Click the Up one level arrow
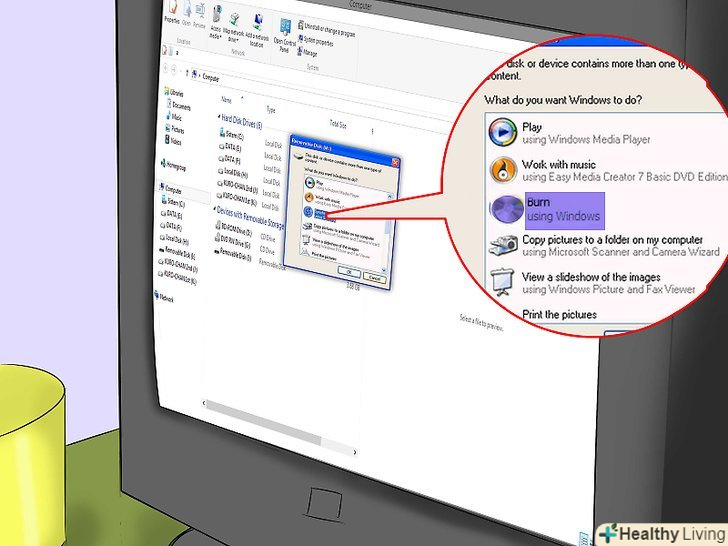The height and width of the screenshot is (546, 728). click(x=187, y=72)
